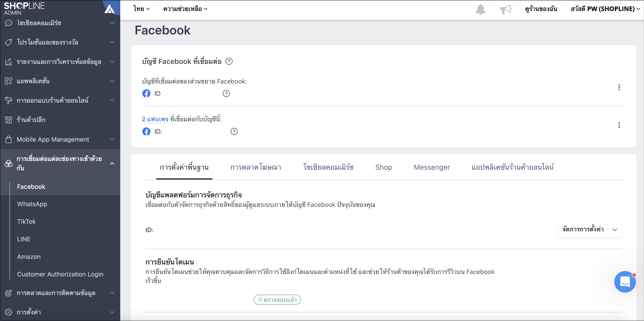Collapse the การเชื่อมต่อแต่ละช่องทางเข้าด้วยกัน section
This screenshot has height=321, width=644.
point(112,163)
